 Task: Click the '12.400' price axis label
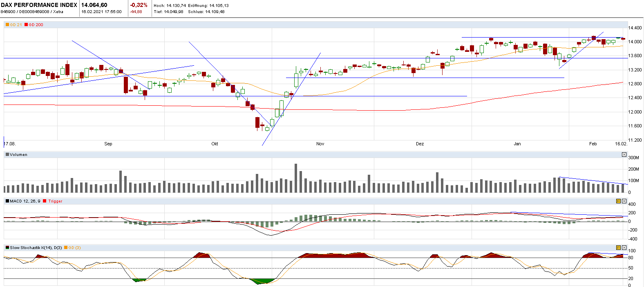[x=635, y=98]
